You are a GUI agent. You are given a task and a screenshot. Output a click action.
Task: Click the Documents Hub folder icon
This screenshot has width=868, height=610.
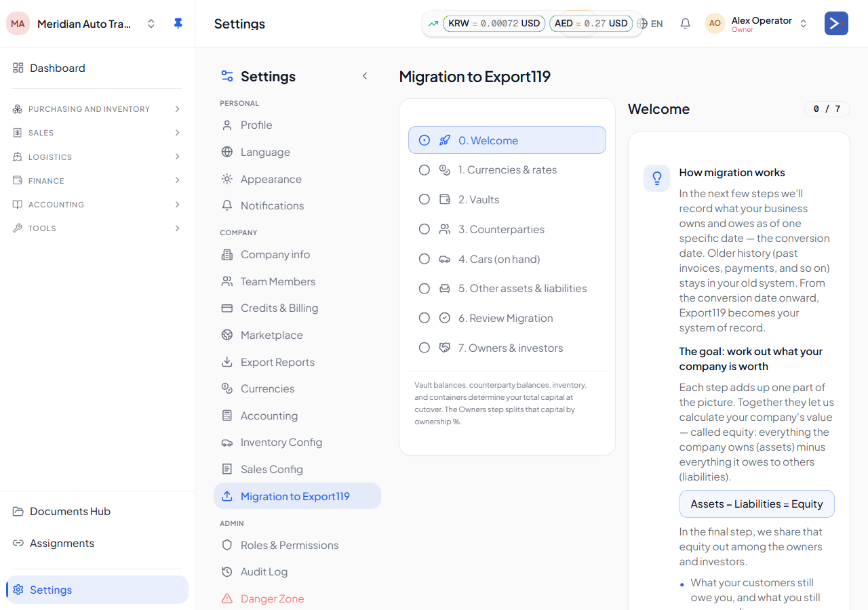[18, 512]
